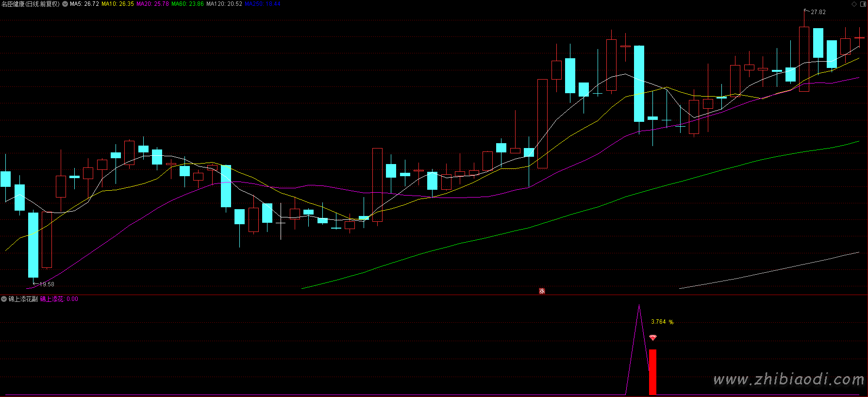This screenshot has width=868, height=397.
Task: Click the 19.58 low price marker
Action: click(47, 284)
